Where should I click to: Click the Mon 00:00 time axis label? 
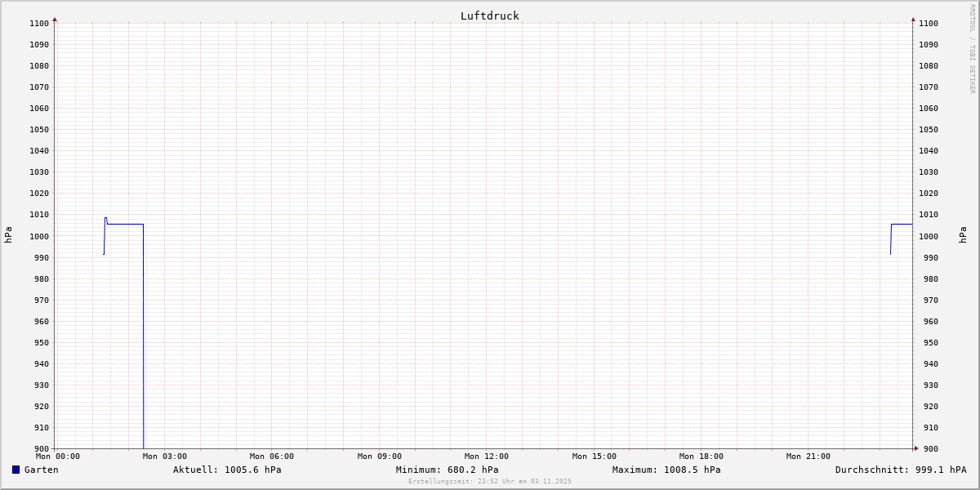click(x=57, y=457)
